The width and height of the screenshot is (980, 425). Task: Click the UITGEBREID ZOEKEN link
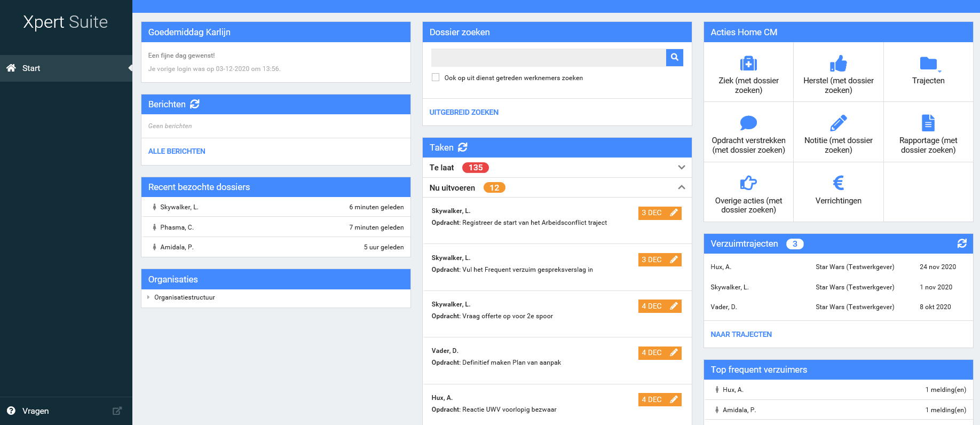(464, 112)
